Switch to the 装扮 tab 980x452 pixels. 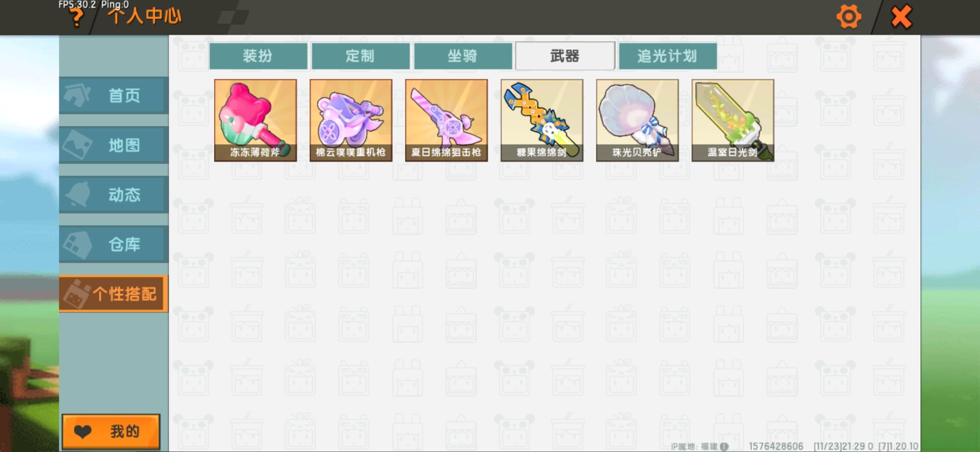click(258, 56)
